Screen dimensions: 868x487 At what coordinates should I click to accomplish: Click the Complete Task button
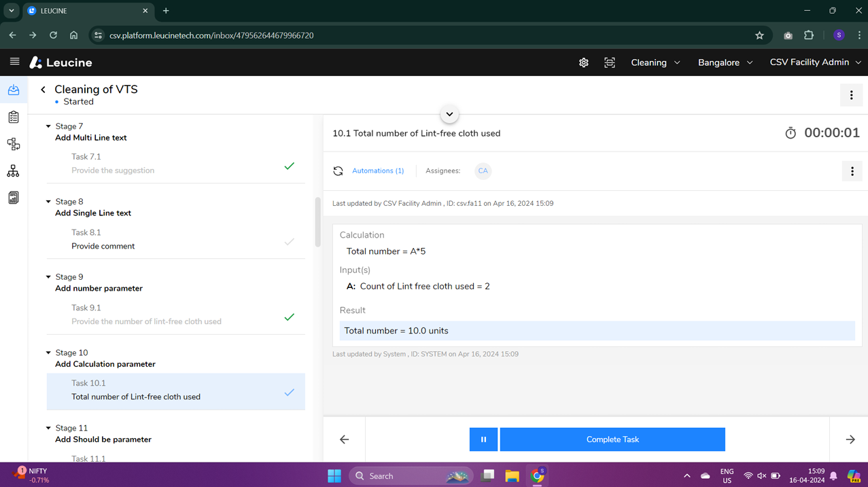(612, 439)
